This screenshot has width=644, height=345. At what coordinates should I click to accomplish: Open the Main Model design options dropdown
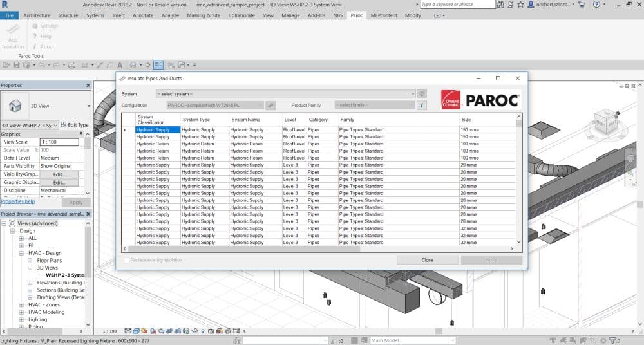412,340
